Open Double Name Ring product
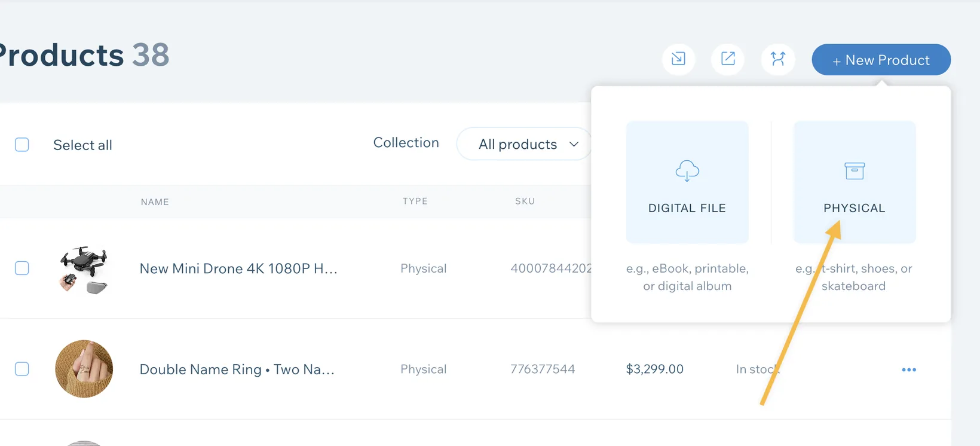Viewport: 980px width, 446px height. [x=237, y=369]
